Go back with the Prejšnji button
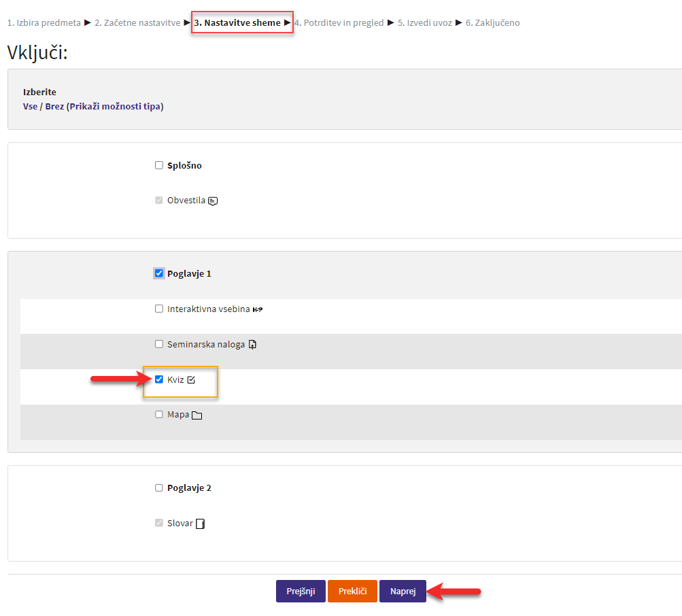The height and width of the screenshot is (616, 682). 301,592
